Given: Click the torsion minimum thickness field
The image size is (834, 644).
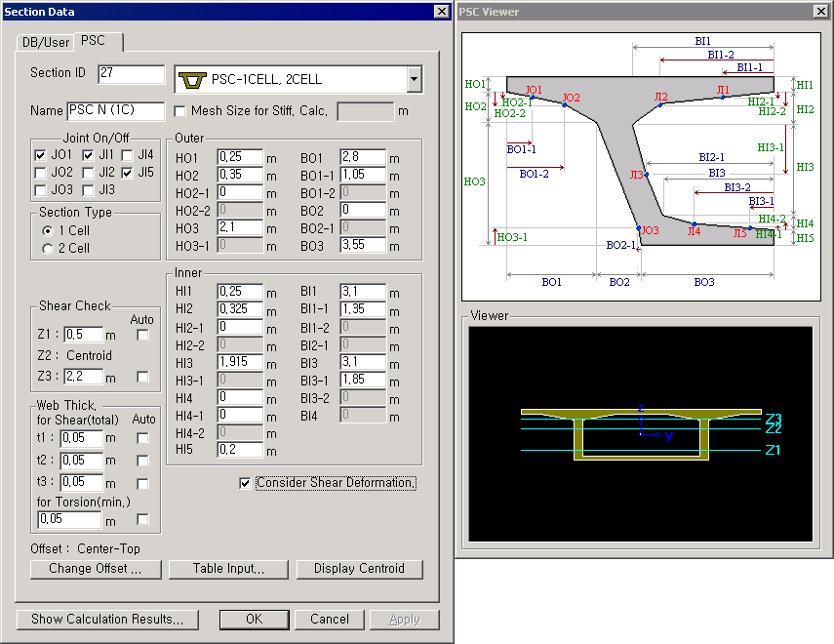Looking at the screenshot, I should click(x=69, y=519).
